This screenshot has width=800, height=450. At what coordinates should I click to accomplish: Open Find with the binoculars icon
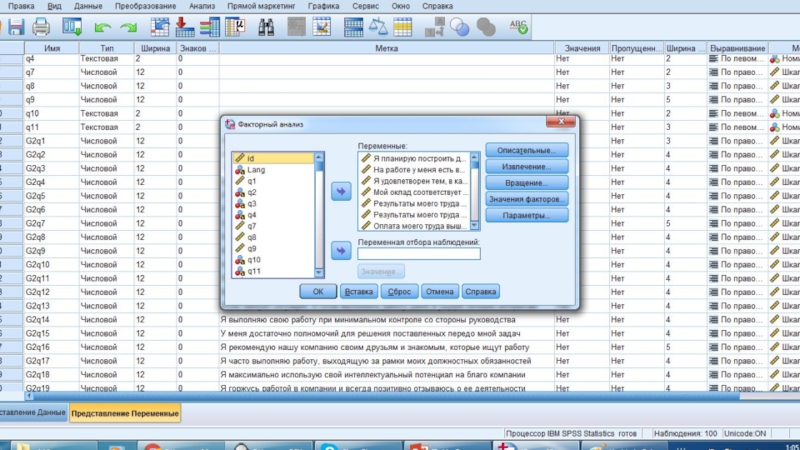266,27
